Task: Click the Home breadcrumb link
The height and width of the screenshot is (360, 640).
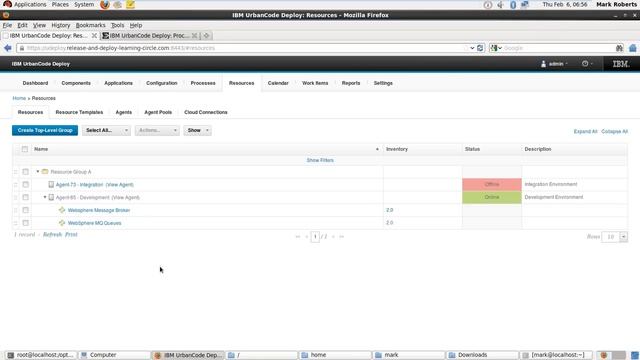Action: [19, 98]
